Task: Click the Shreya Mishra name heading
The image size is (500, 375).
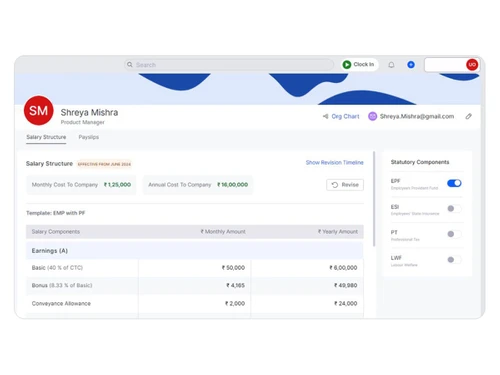Action: [89, 113]
